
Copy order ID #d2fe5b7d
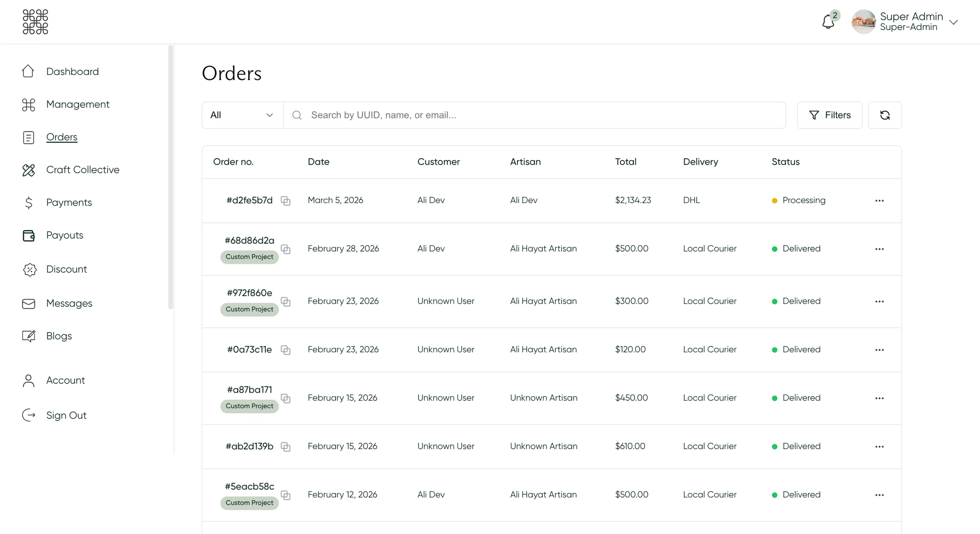coord(285,201)
